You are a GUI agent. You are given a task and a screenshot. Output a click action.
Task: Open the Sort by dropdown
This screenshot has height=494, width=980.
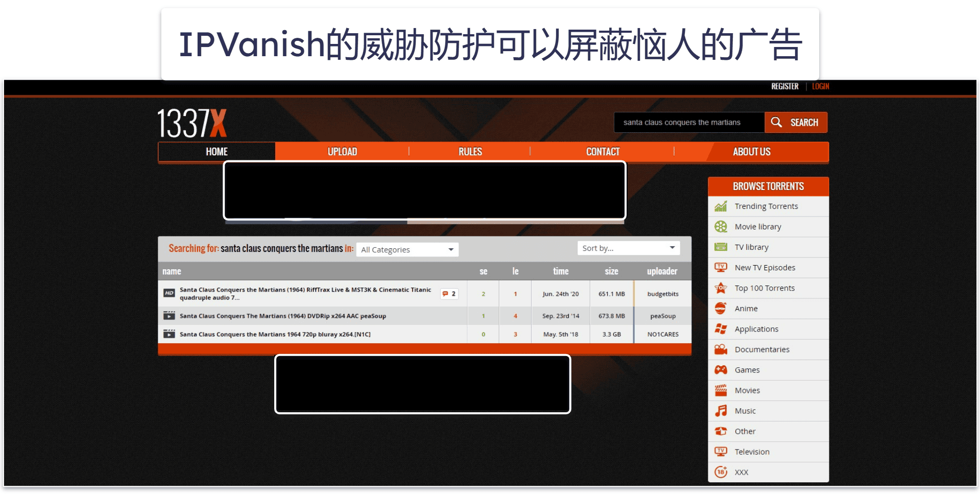point(629,248)
